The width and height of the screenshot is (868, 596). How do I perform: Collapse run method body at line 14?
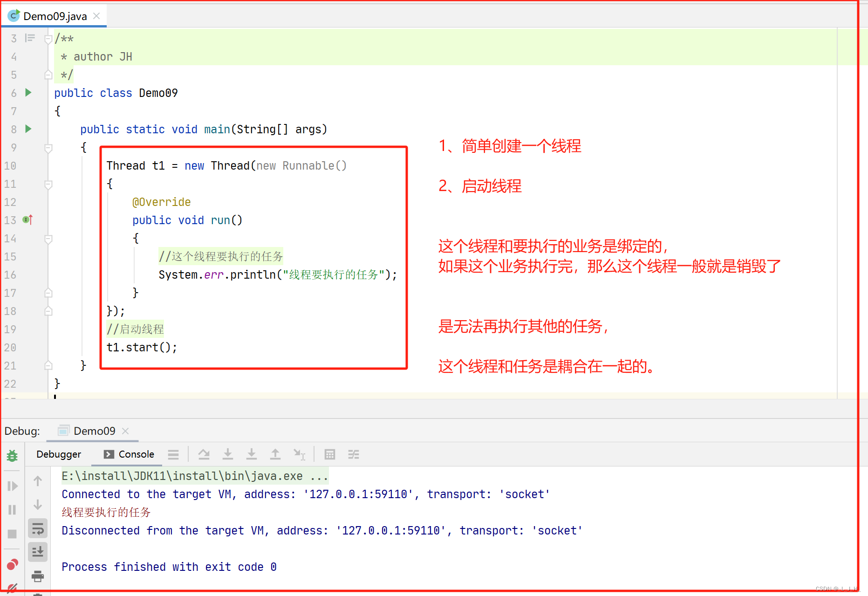tap(48, 239)
